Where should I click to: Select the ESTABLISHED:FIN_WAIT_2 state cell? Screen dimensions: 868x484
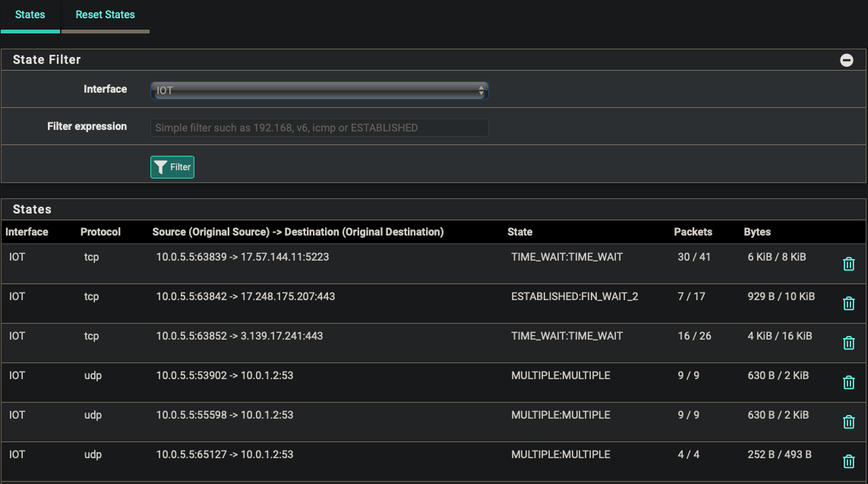coord(574,296)
